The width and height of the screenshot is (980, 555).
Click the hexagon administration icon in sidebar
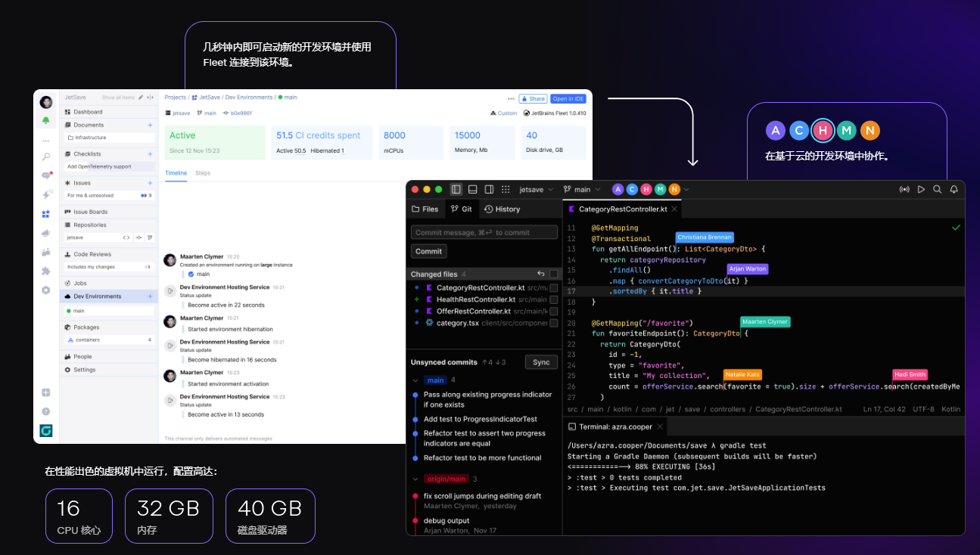[x=46, y=290]
